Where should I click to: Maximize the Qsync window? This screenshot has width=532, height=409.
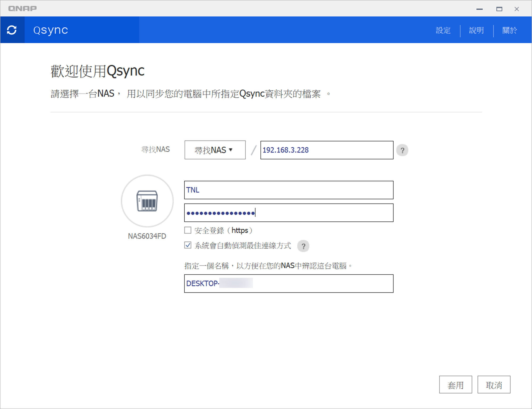[x=499, y=9]
